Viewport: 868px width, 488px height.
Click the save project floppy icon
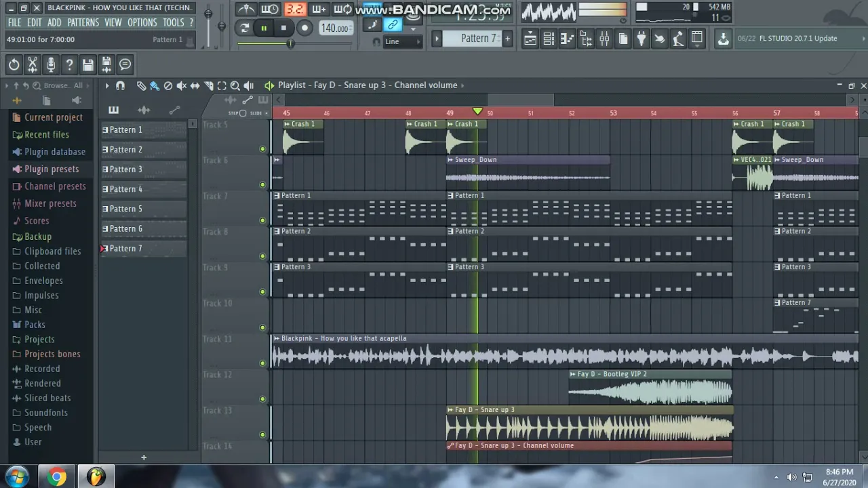point(87,64)
